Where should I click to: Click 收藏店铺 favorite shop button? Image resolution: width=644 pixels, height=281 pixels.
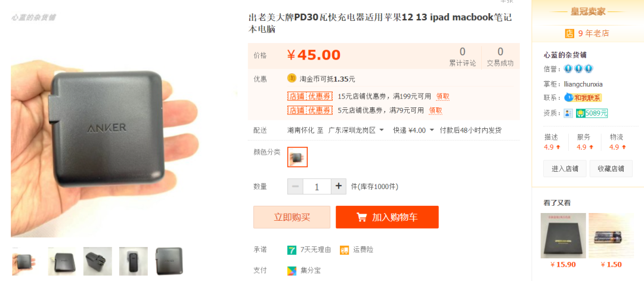611,168
